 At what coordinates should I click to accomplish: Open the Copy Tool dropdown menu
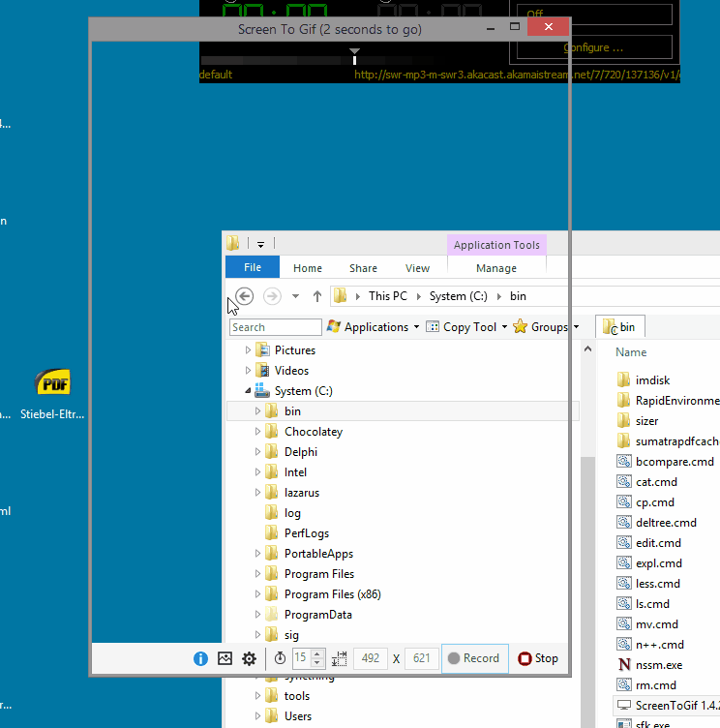466,327
